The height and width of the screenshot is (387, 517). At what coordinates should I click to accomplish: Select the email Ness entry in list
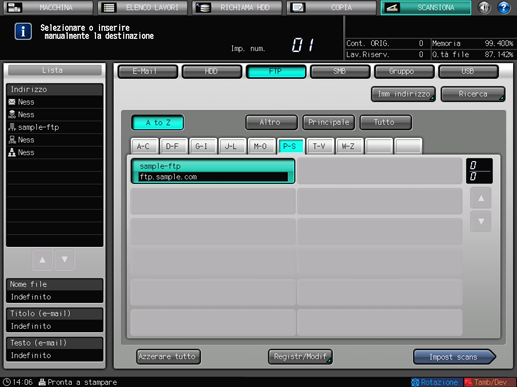(x=54, y=102)
